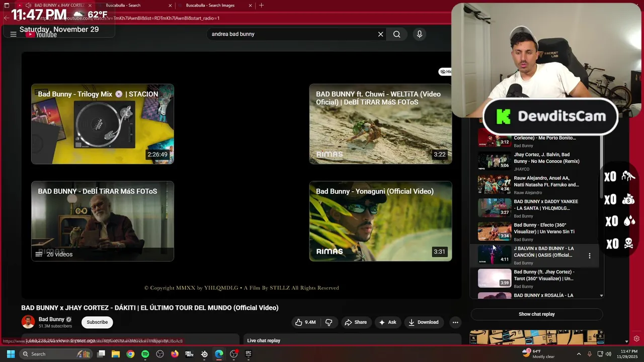644x362 pixels.
Task: Click the Windows taskbar Search box
Action: pos(56,354)
